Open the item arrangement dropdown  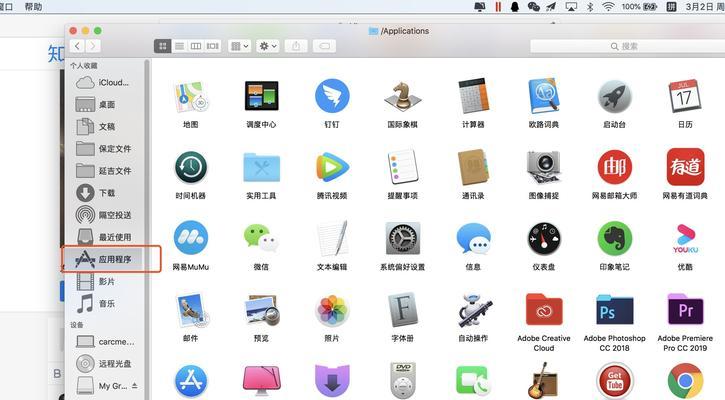pos(240,46)
